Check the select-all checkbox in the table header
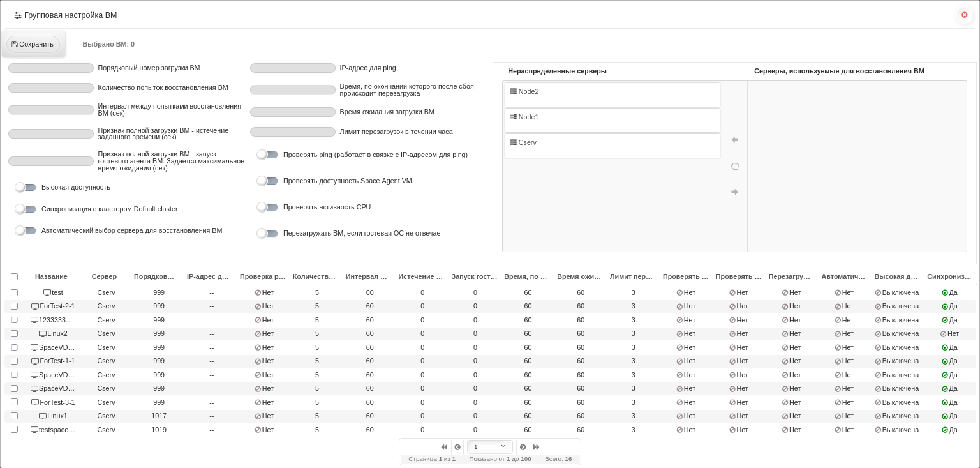The height and width of the screenshot is (468, 980). coord(14,276)
